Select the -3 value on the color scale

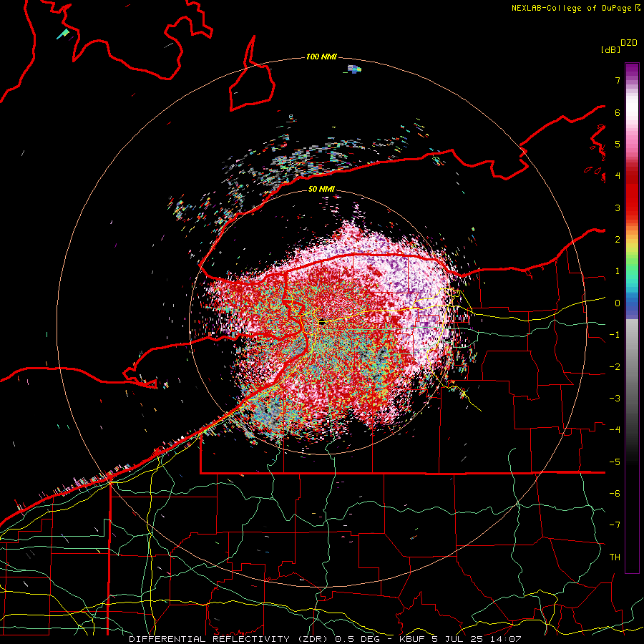tap(615, 399)
